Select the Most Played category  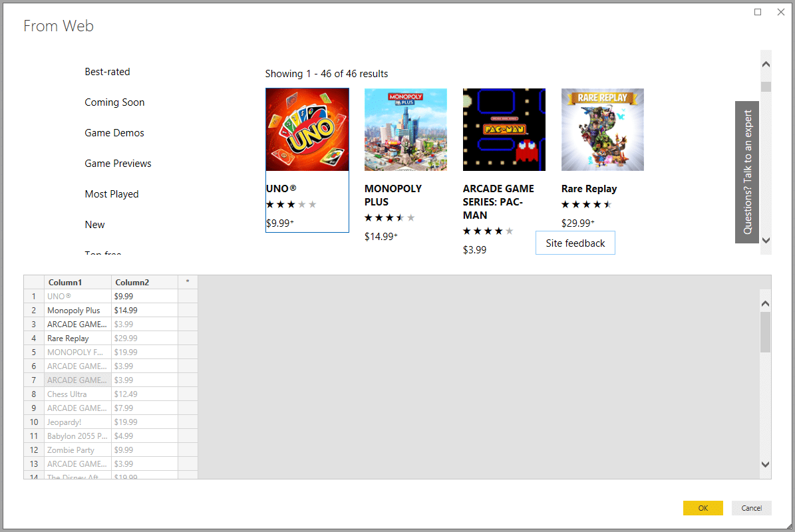pyautogui.click(x=112, y=194)
